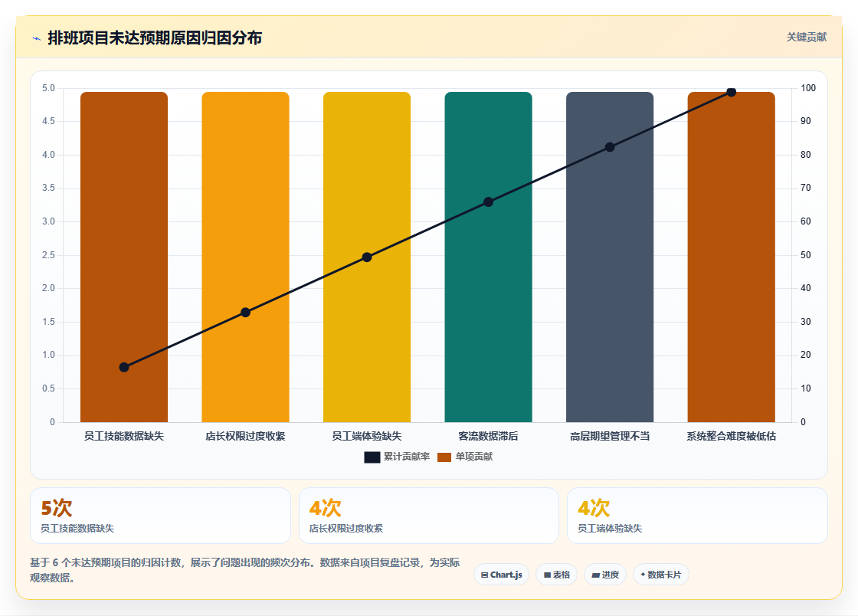Toggle the 累计贡献率 legend item

point(397,457)
